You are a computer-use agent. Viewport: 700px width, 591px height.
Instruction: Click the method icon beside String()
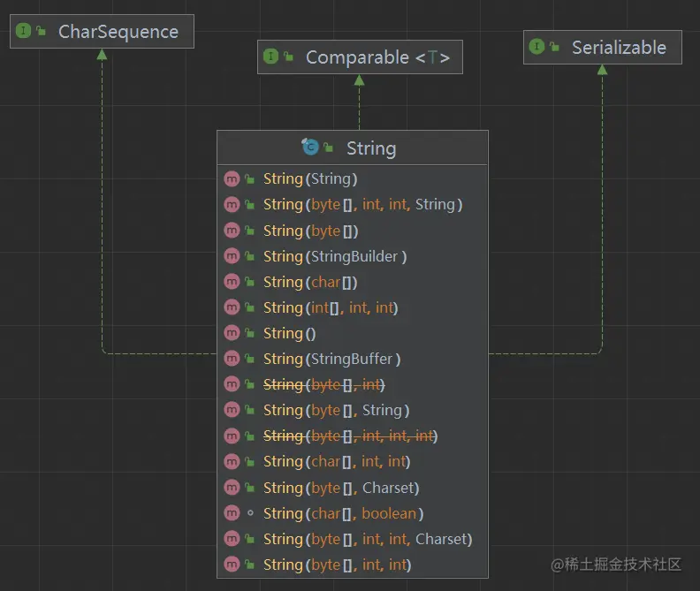pos(232,333)
